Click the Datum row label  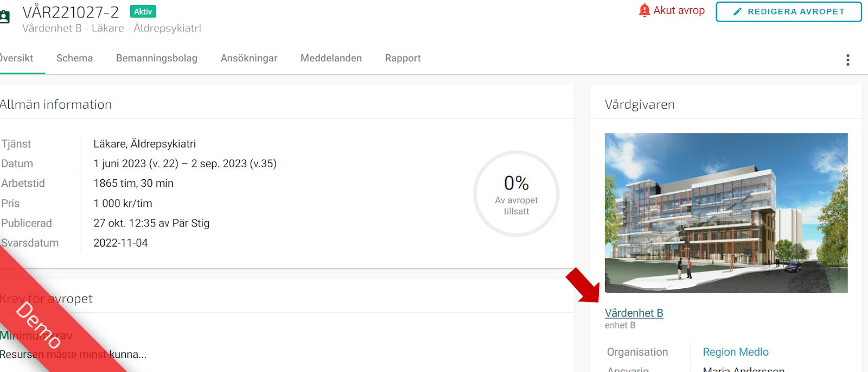(x=17, y=163)
